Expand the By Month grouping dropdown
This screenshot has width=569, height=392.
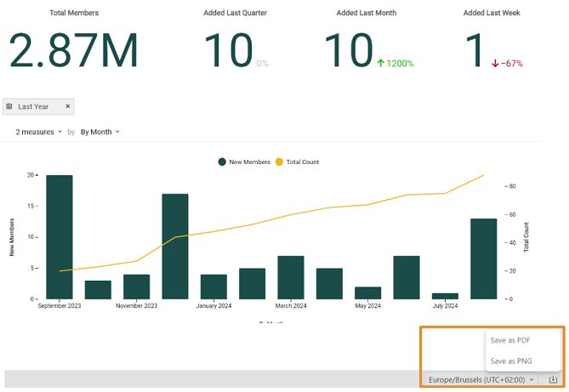100,132
